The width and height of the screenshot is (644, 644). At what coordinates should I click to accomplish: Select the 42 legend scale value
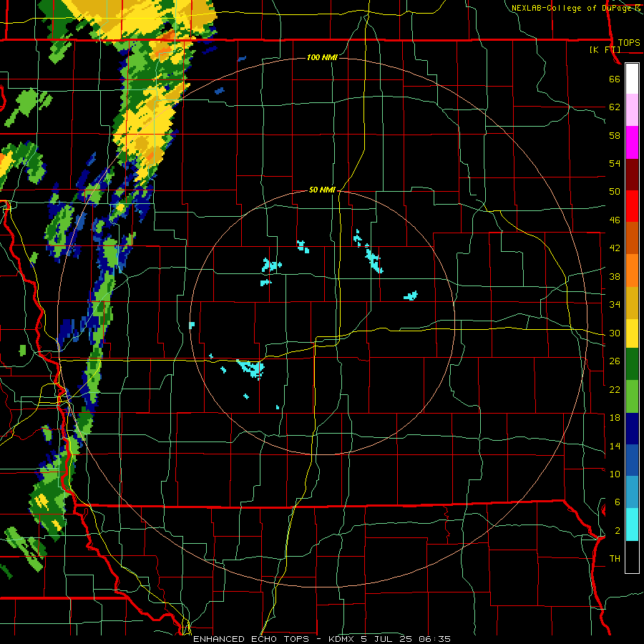click(615, 248)
